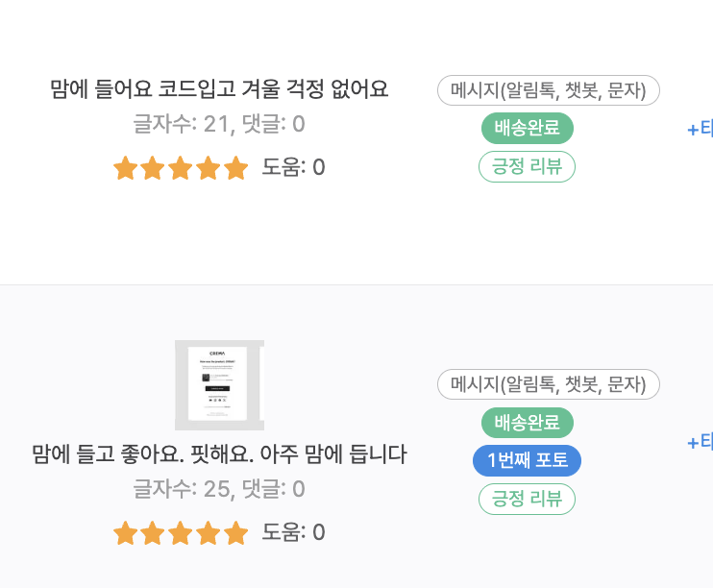
Task: Select the 메시지(알림톡, 챗봇, 문자) tag on the 코드입고 review
Action: click(548, 90)
